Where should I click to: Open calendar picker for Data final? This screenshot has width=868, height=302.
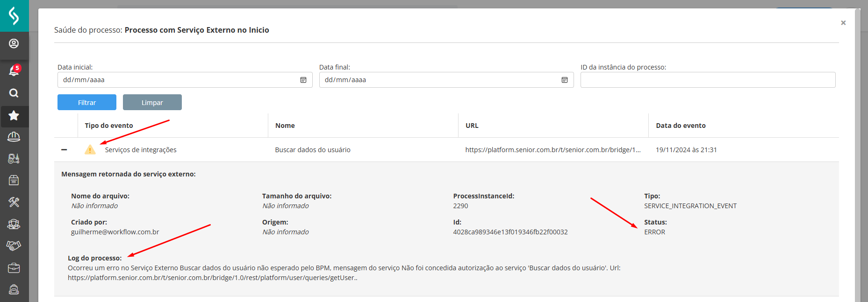565,80
